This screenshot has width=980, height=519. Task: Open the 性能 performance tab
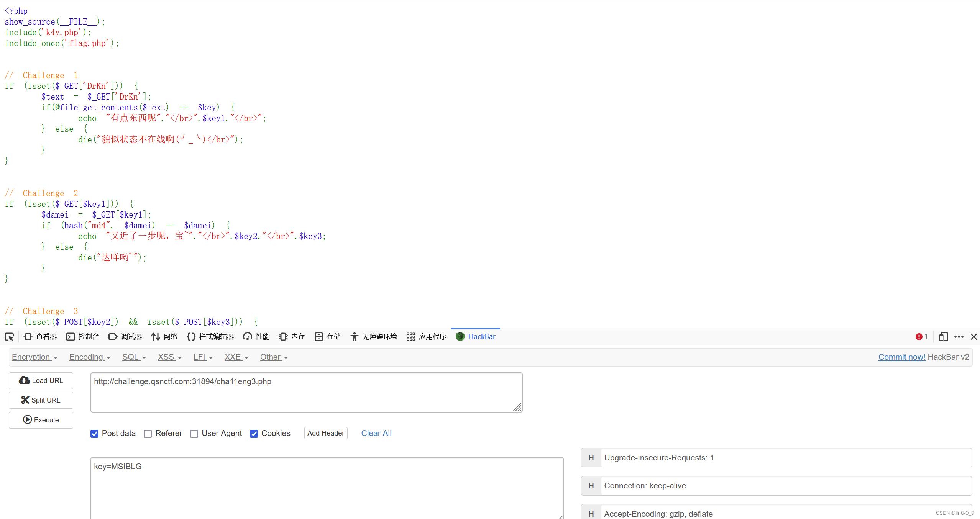point(256,337)
